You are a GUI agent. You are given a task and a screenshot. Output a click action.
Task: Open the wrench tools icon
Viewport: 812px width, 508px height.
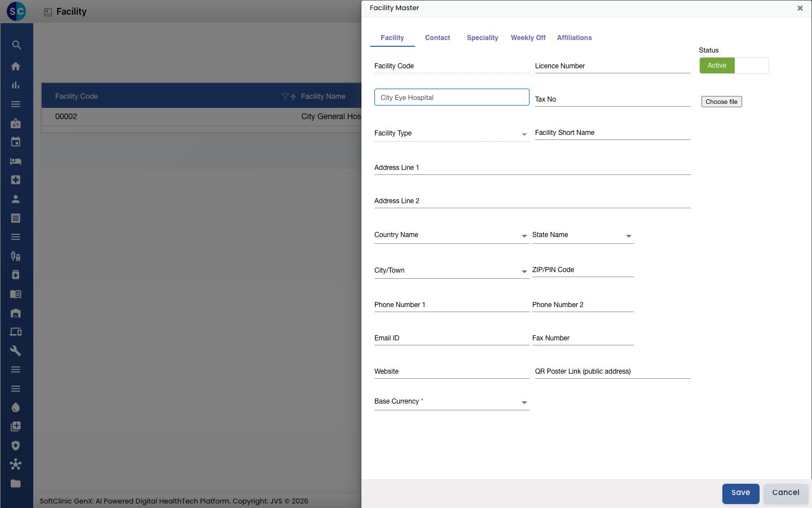(x=16, y=351)
